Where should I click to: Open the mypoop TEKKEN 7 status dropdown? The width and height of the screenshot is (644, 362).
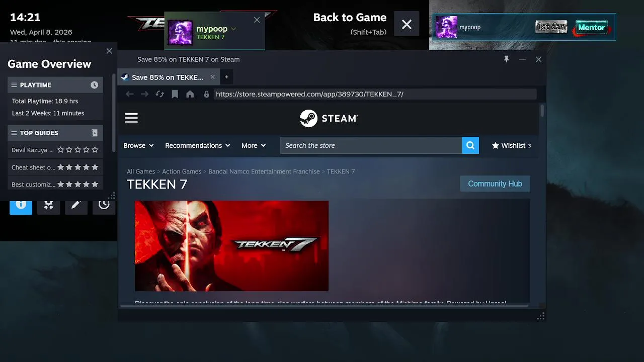[x=233, y=29]
